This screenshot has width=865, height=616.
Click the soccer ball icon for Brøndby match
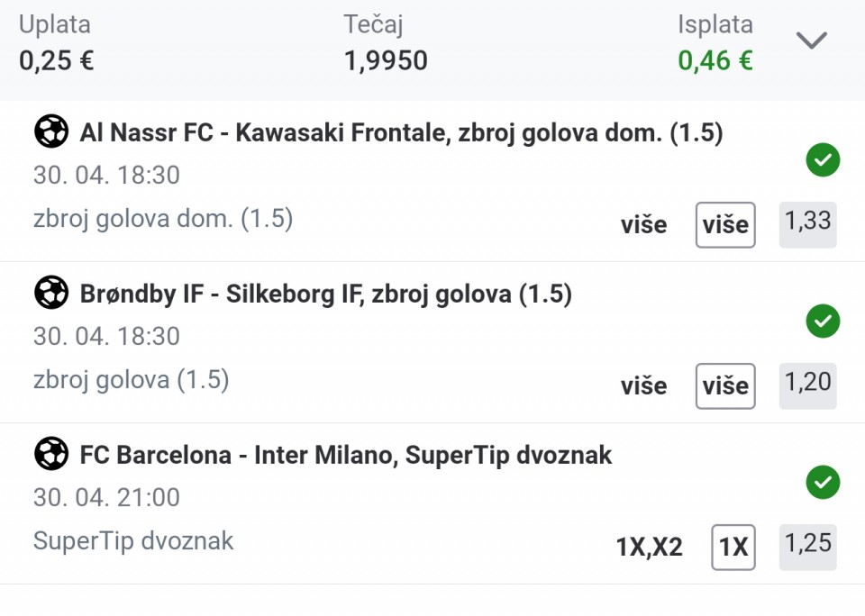pos(51,293)
